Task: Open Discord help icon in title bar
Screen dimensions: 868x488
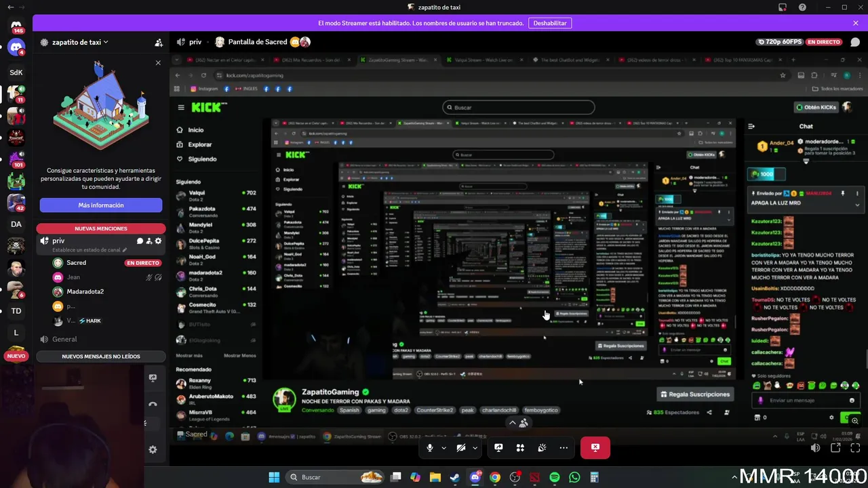Action: pyautogui.click(x=802, y=7)
